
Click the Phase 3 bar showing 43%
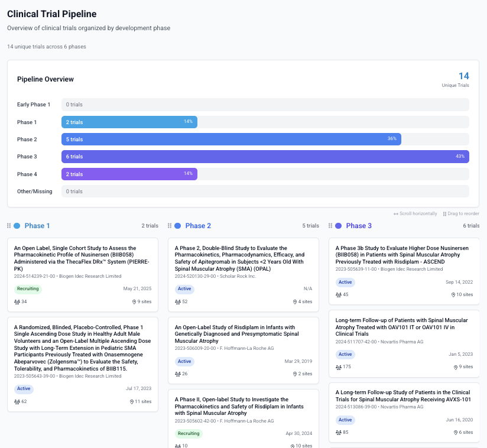(265, 157)
